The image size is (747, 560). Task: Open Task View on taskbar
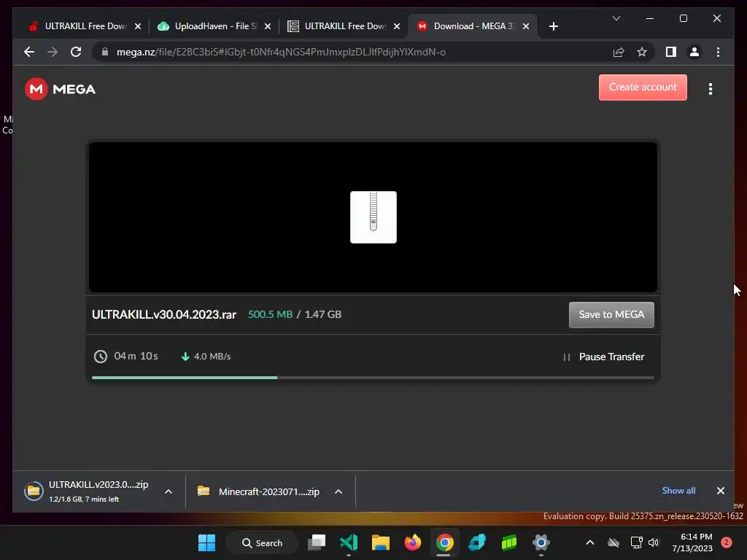(x=317, y=542)
